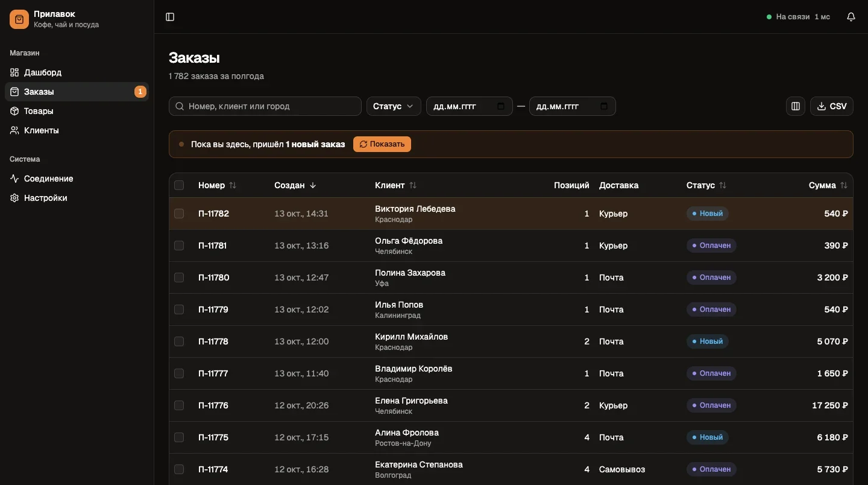The width and height of the screenshot is (868, 485).
Task: Click the Прилавок shop logo icon
Action: coord(19,19)
